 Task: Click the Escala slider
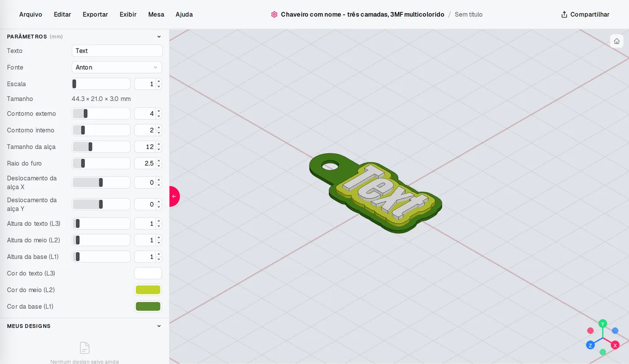click(101, 84)
